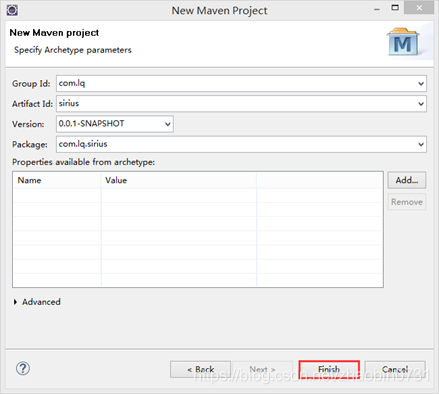Click the Next button
This screenshot has width=439, height=394.
coord(262,369)
